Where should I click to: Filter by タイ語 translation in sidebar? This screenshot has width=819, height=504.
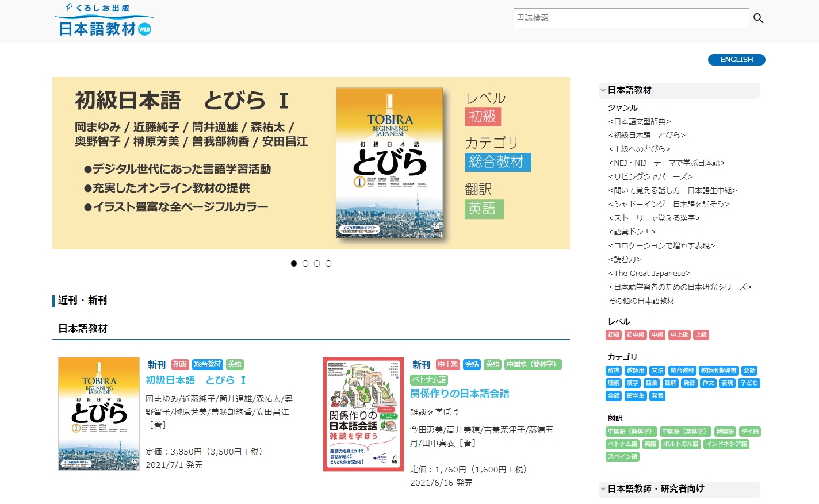pyautogui.click(x=750, y=432)
